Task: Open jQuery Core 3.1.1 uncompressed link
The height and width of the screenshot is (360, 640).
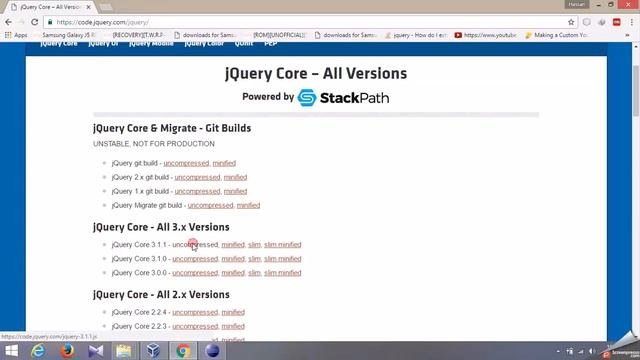Action: [195, 245]
